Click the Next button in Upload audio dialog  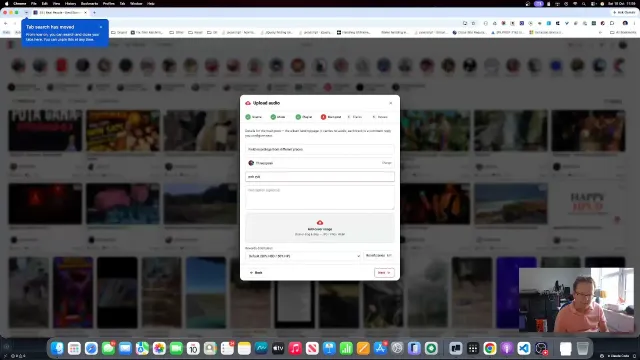[x=384, y=273]
